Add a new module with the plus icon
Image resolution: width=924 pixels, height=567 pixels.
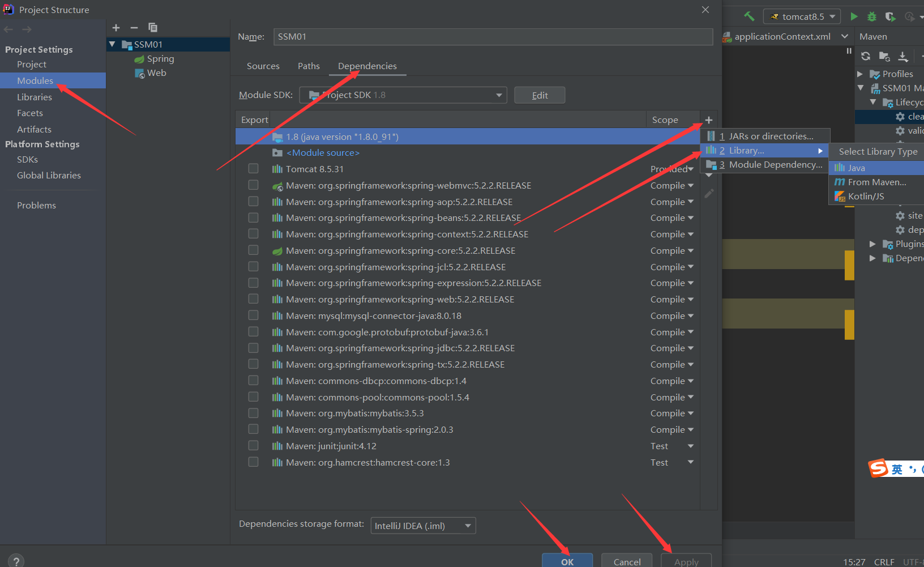[x=116, y=28]
